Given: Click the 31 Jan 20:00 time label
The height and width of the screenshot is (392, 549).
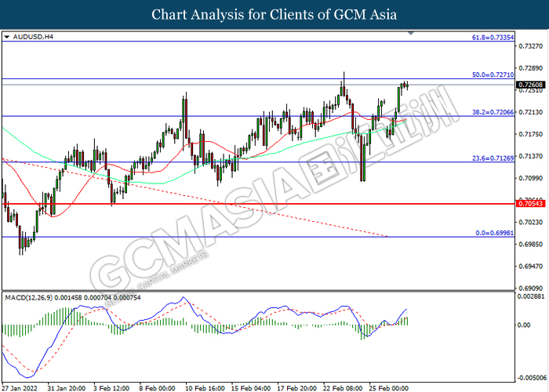Looking at the screenshot, I should (x=67, y=388).
